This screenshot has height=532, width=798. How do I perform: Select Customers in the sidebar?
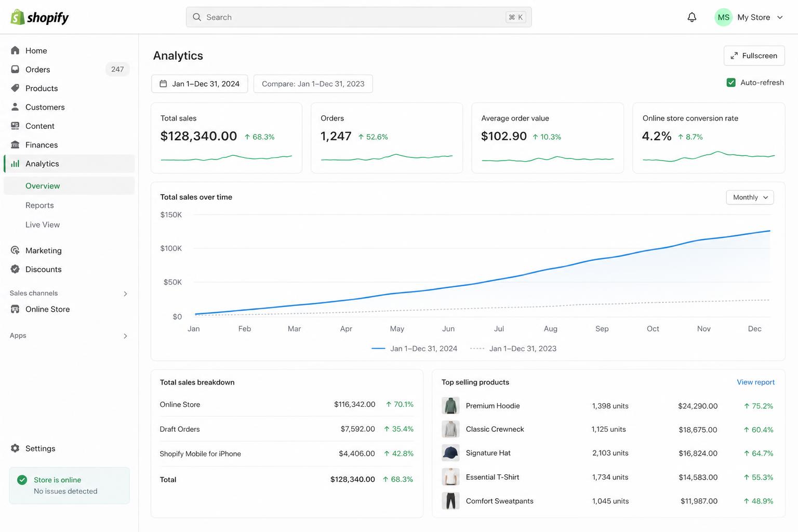[69, 107]
